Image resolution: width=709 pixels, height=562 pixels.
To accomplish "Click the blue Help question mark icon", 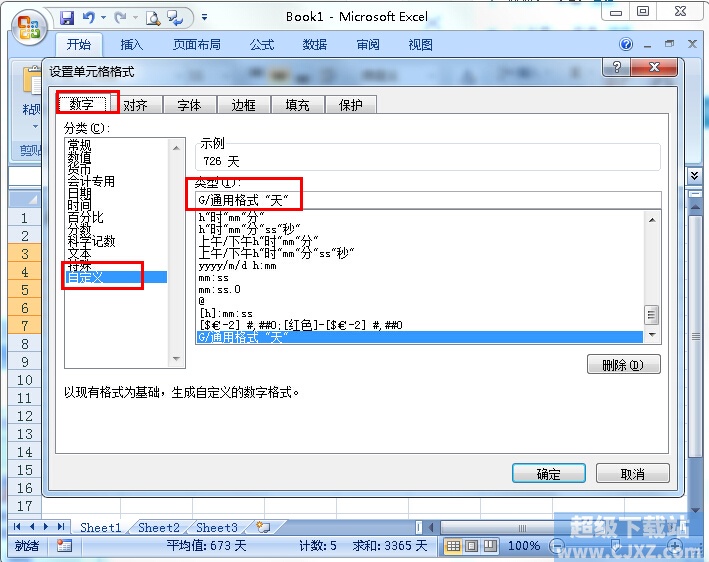I will coord(627,45).
